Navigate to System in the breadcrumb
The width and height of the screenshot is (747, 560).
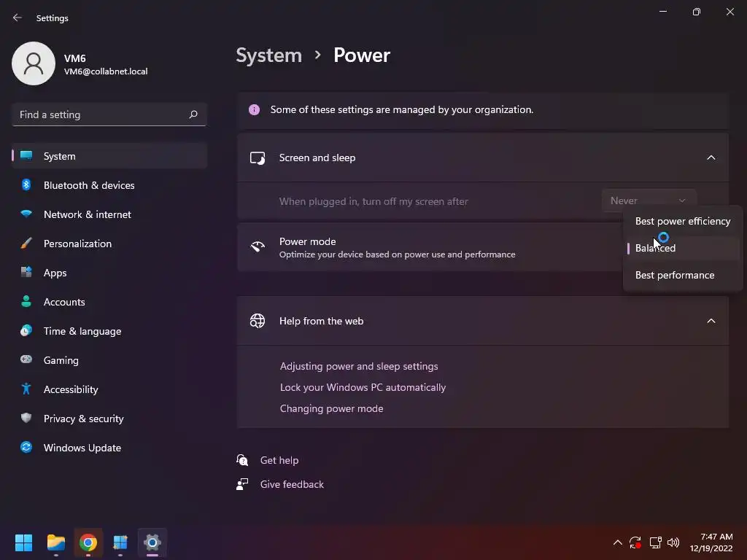(x=268, y=55)
